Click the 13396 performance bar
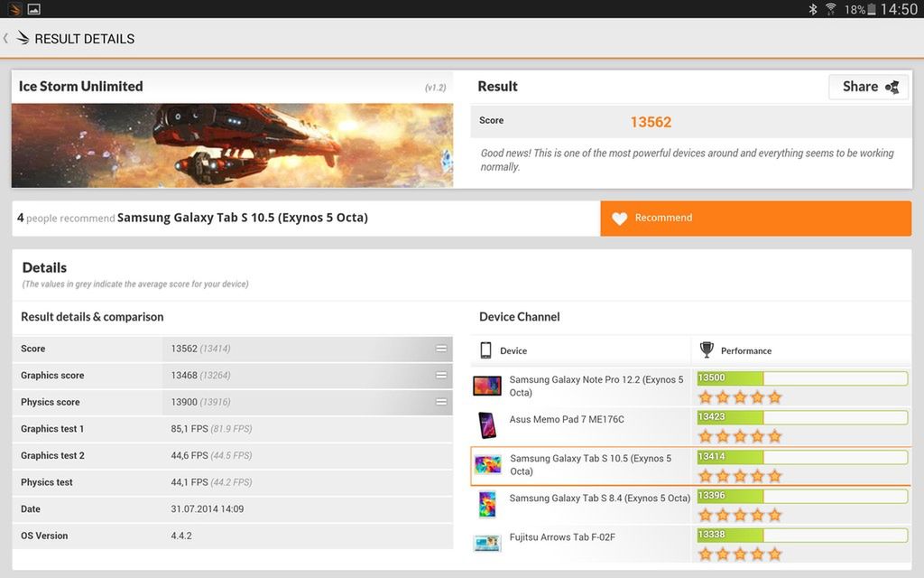The height and width of the screenshot is (578, 924). coord(802,496)
